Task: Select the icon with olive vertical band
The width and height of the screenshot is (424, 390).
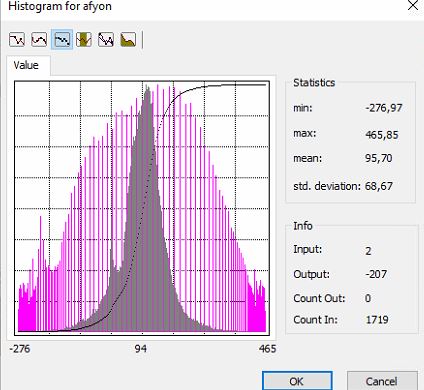Action: click(x=84, y=39)
